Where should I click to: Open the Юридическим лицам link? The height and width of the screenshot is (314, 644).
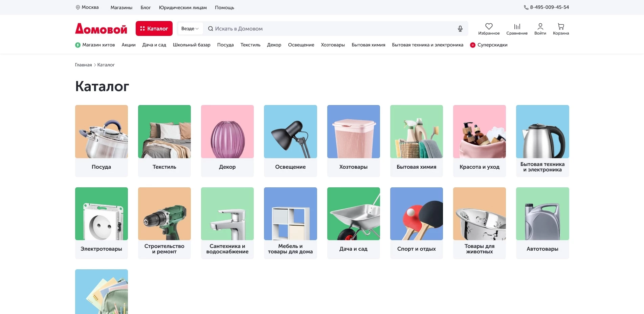coord(183,7)
